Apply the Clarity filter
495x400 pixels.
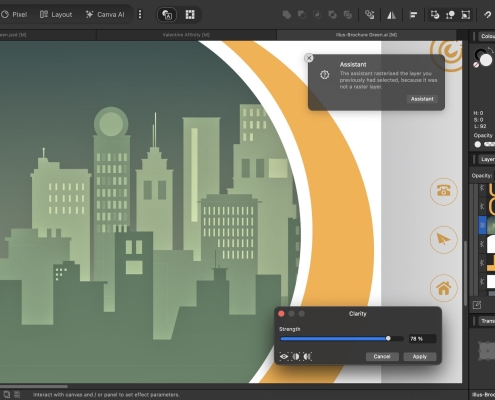point(420,357)
